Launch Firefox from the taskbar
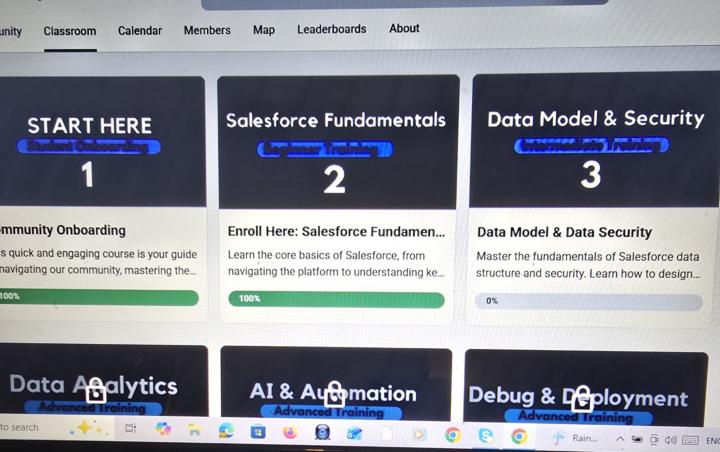This screenshot has height=452, width=720. pyautogui.click(x=290, y=432)
